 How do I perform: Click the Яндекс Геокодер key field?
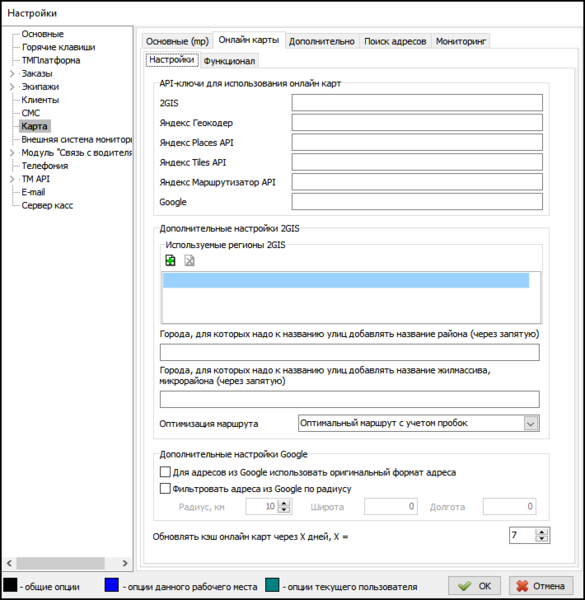(417, 123)
